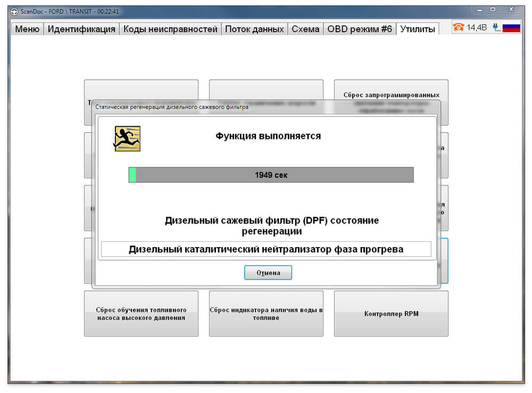Screen dimensions: 532x393
Task: Click the blue connection plug icon
Action: tap(496, 27)
